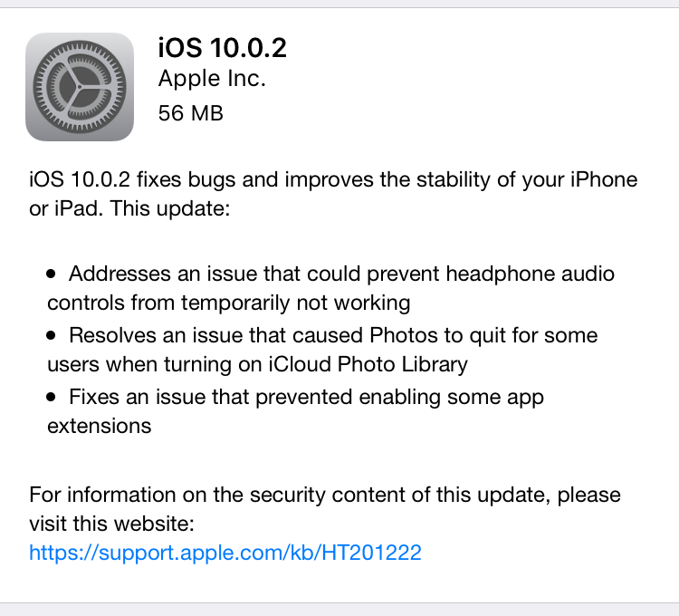This screenshot has width=679, height=616.
Task: Click the bullet dot before 'Fixes an issue'
Action: click(51, 397)
